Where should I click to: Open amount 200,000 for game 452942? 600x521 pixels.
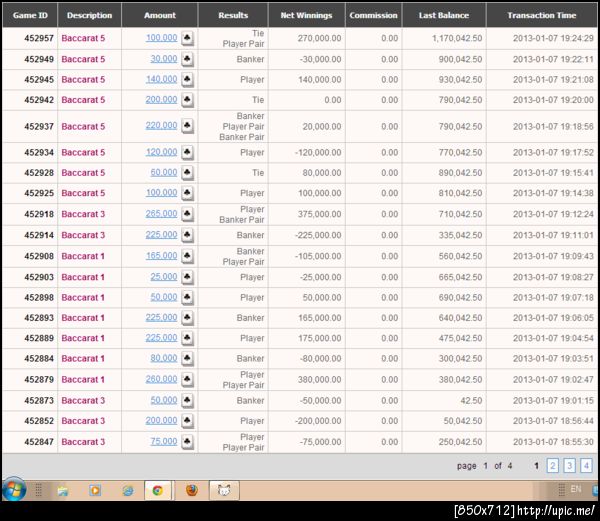[x=161, y=99]
